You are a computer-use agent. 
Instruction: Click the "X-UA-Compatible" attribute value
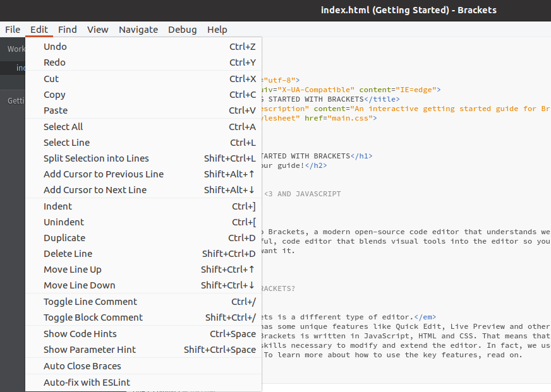coord(316,90)
